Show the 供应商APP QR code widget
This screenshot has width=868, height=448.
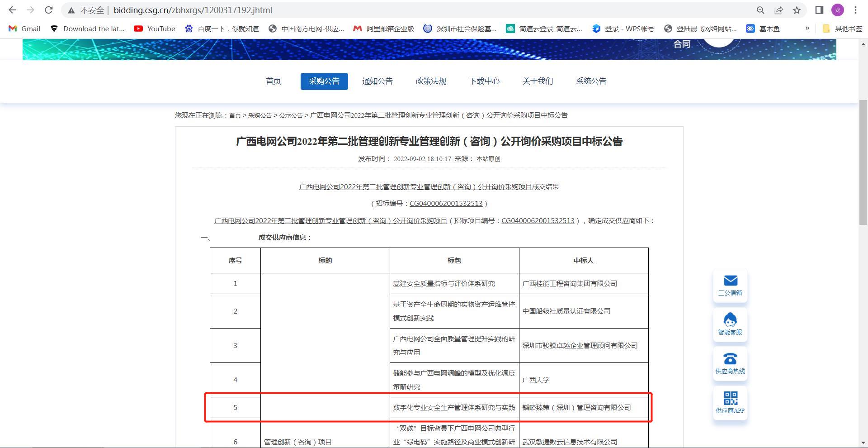coord(730,403)
